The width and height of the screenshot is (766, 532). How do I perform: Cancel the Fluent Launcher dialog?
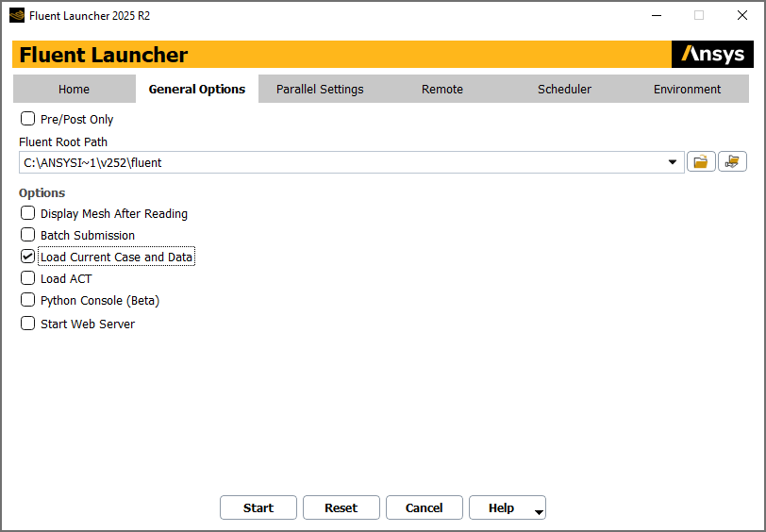pyautogui.click(x=425, y=508)
